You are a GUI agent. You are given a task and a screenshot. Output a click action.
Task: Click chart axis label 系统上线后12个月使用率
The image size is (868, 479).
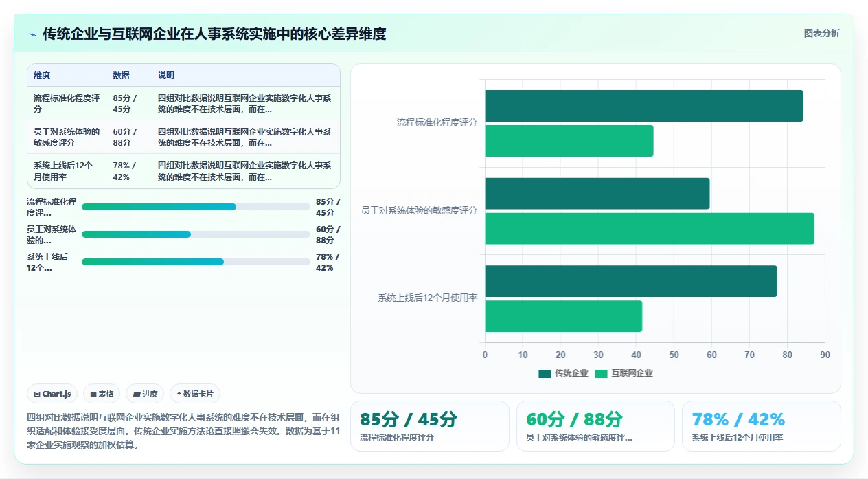[x=428, y=298]
